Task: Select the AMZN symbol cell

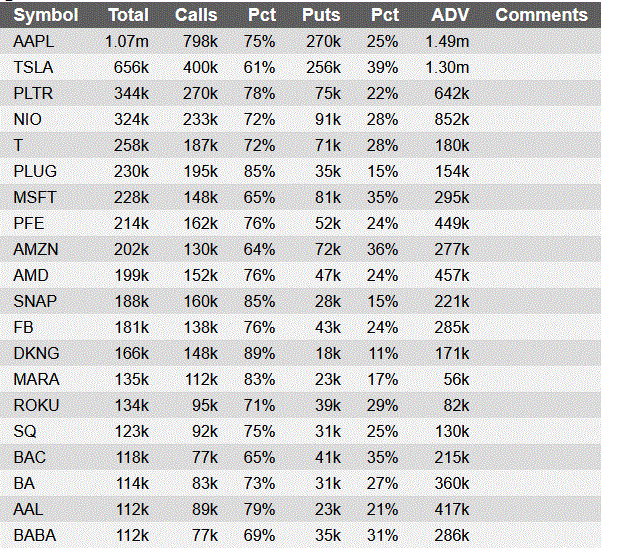Action: point(36,249)
